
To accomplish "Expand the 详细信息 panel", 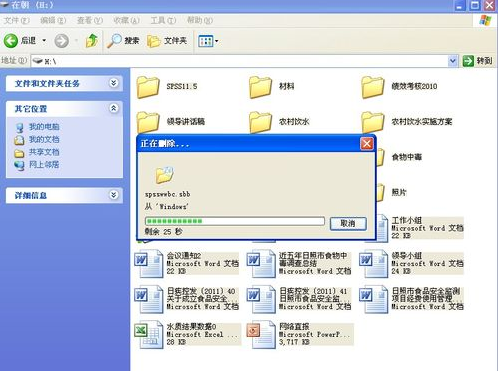I will 114,195.
